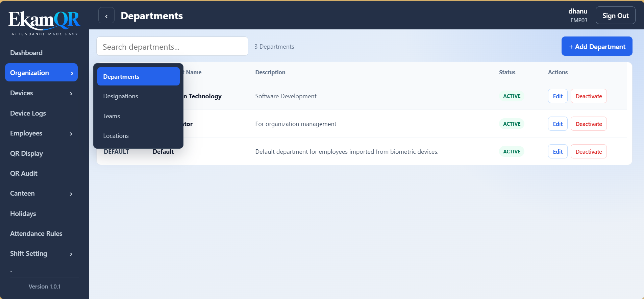Open the QR Audit page
This screenshot has height=299, width=644.
coord(24,173)
